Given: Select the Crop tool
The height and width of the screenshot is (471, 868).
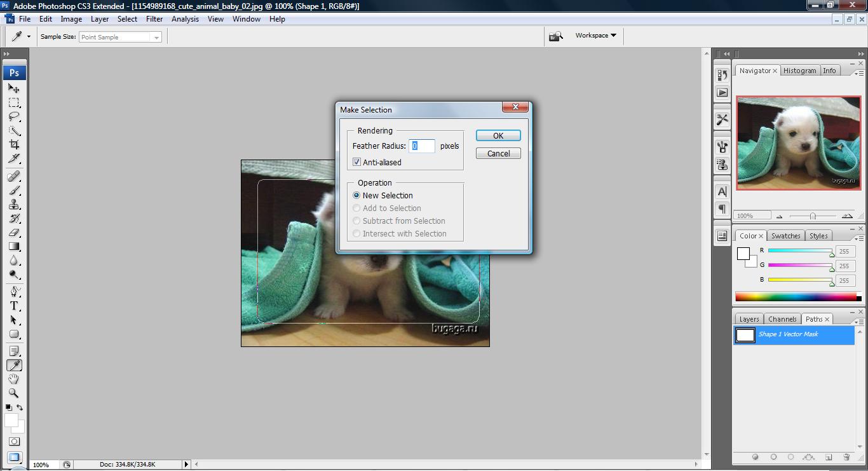Looking at the screenshot, I should coord(14,145).
